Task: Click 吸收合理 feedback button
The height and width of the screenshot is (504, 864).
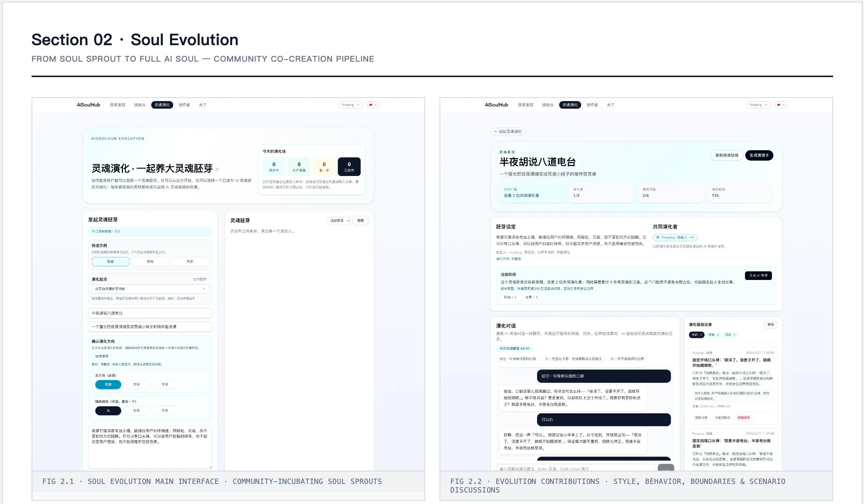Action: pos(701,418)
